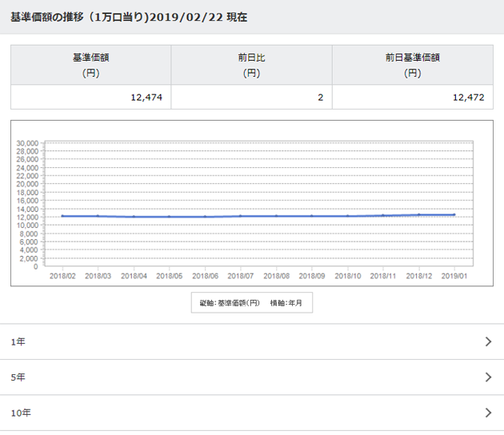
Task: Click the 前日基準価額 (円) column header
Action: point(412,65)
